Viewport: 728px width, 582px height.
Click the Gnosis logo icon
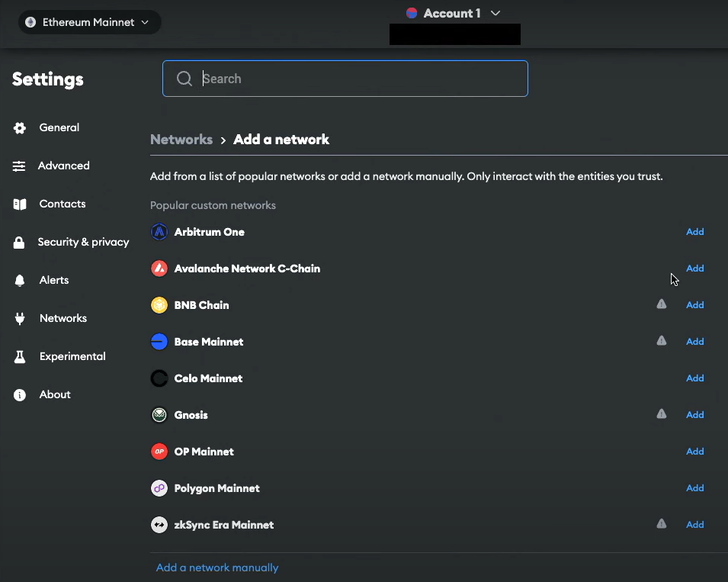[159, 415]
